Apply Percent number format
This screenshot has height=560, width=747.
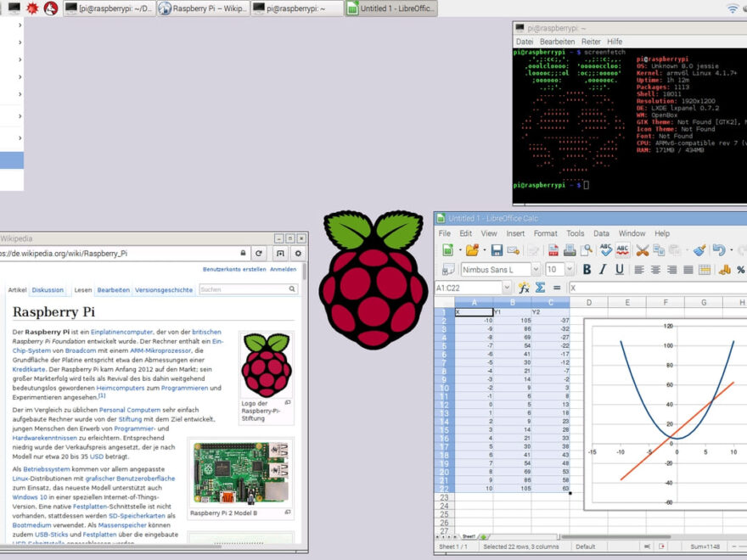click(x=741, y=270)
